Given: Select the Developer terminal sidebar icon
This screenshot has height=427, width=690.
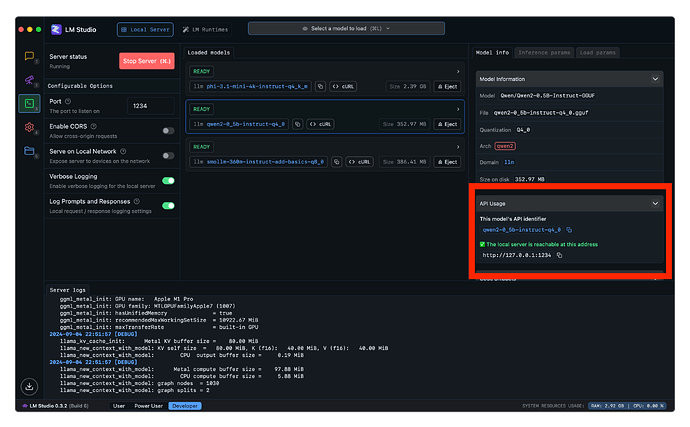Looking at the screenshot, I should [29, 103].
